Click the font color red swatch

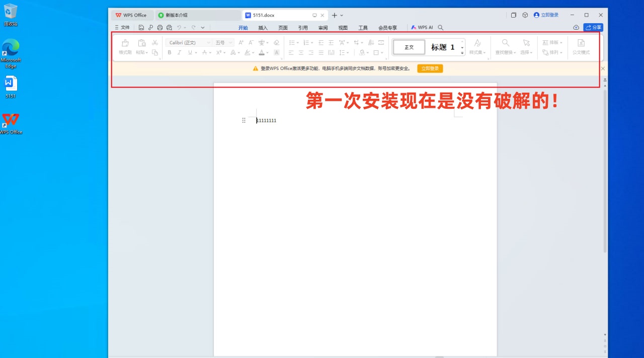(261, 52)
